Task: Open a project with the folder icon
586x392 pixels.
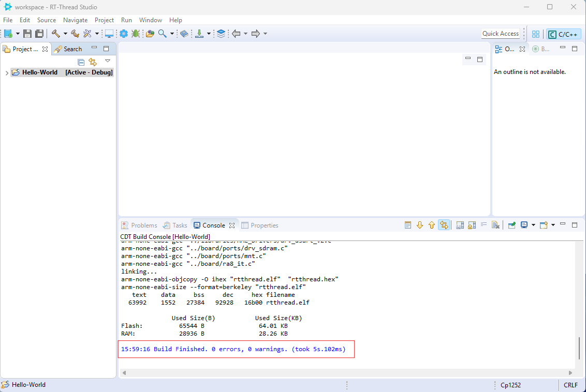Action: (x=150, y=33)
